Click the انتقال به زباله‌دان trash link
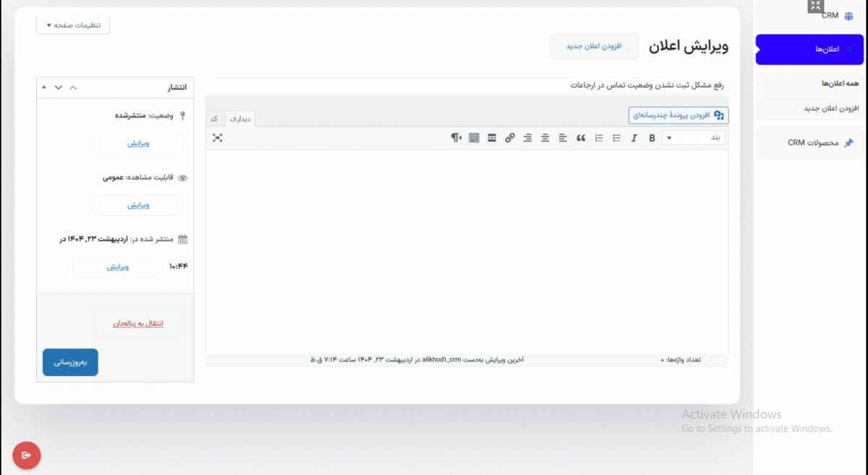This screenshot has width=868, height=475. pyautogui.click(x=138, y=323)
